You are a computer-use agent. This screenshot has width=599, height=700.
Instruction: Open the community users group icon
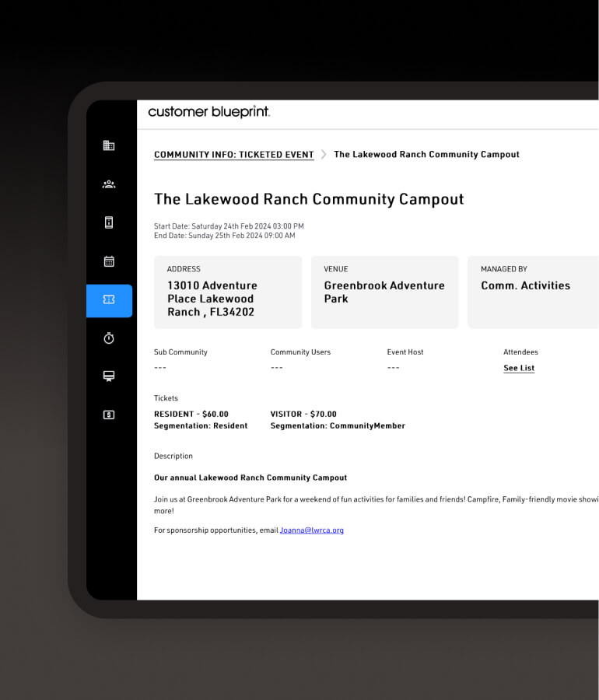coord(109,184)
